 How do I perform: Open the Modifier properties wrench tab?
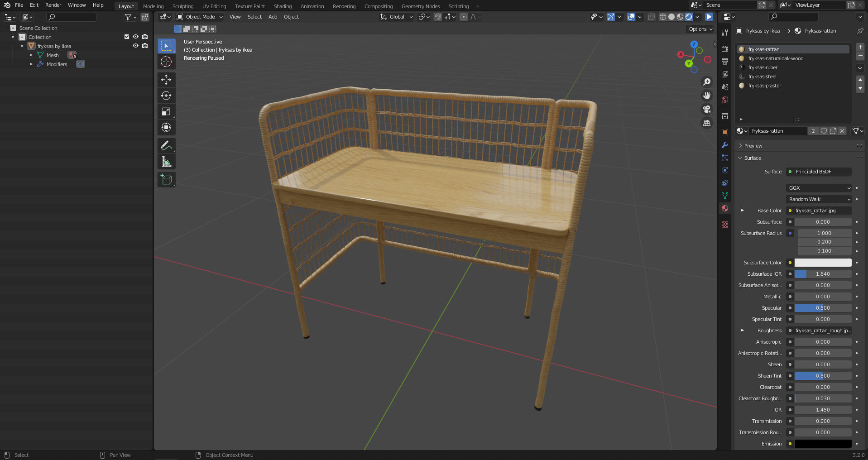click(725, 145)
